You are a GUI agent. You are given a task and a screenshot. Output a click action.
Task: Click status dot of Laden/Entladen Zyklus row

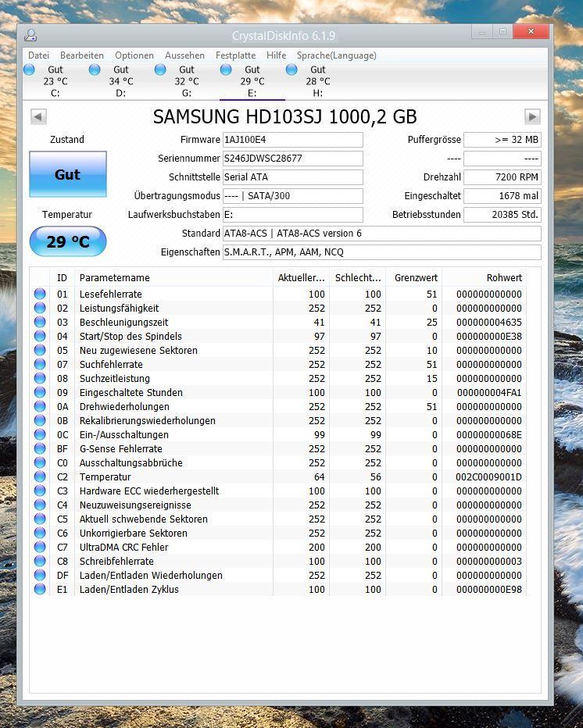[x=40, y=589]
